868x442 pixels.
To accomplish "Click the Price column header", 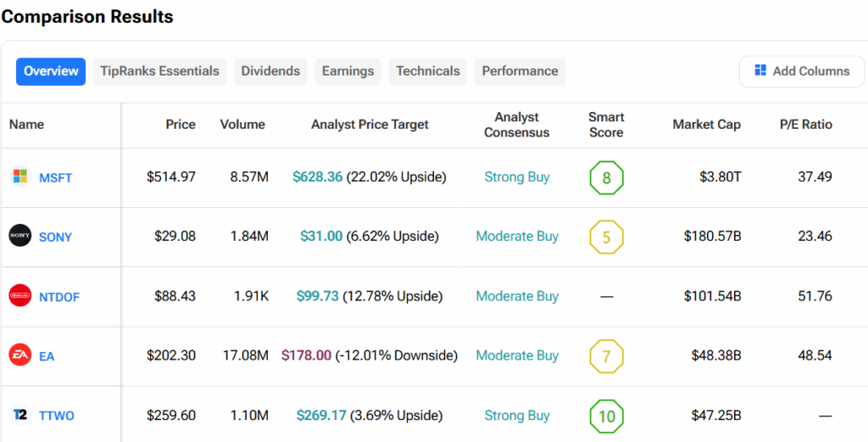I will tap(181, 125).
